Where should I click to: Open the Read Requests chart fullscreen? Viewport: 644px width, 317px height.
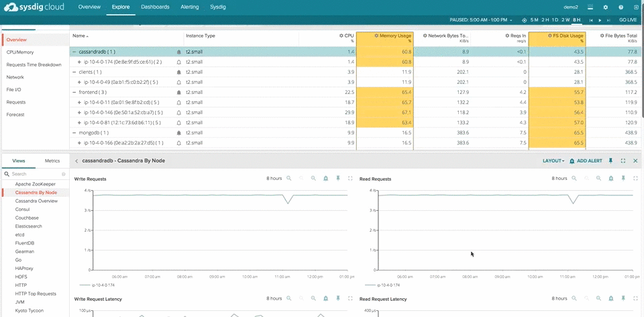636,179
